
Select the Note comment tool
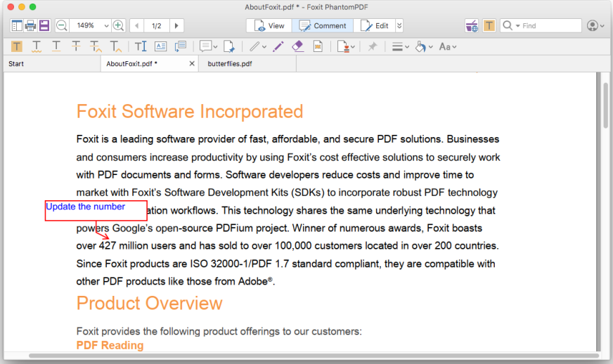205,46
